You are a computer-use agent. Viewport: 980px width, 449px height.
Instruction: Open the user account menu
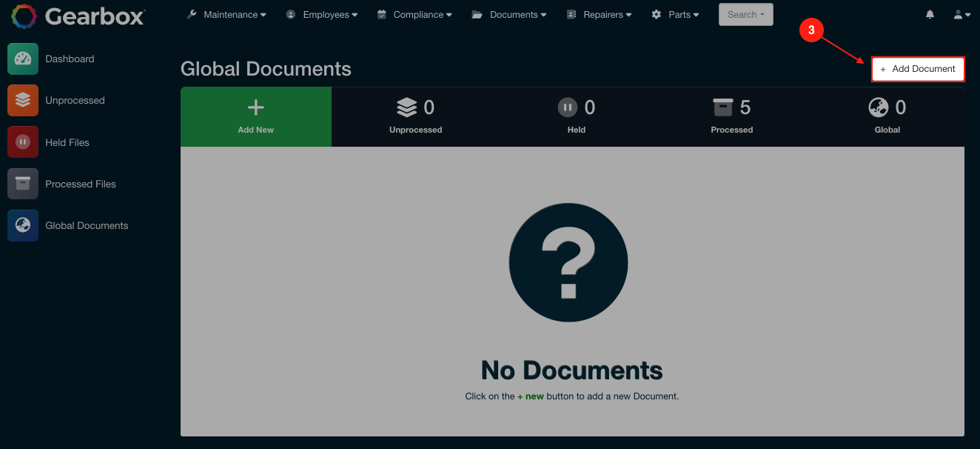point(960,14)
